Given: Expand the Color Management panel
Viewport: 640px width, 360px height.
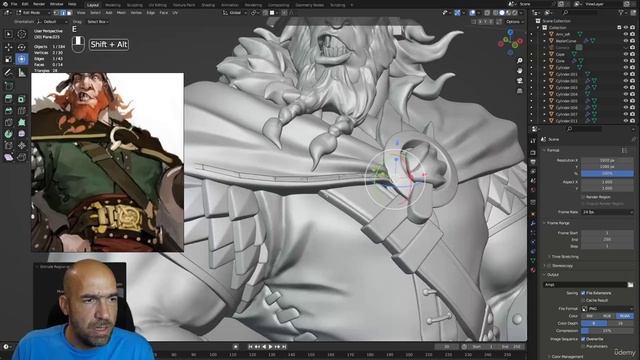Looking at the screenshot, I should 566,356.
